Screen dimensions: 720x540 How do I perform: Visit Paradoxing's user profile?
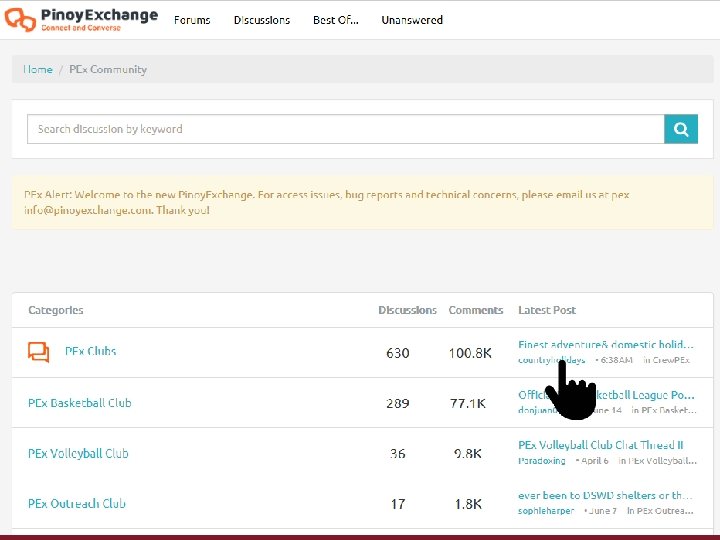(x=541, y=461)
